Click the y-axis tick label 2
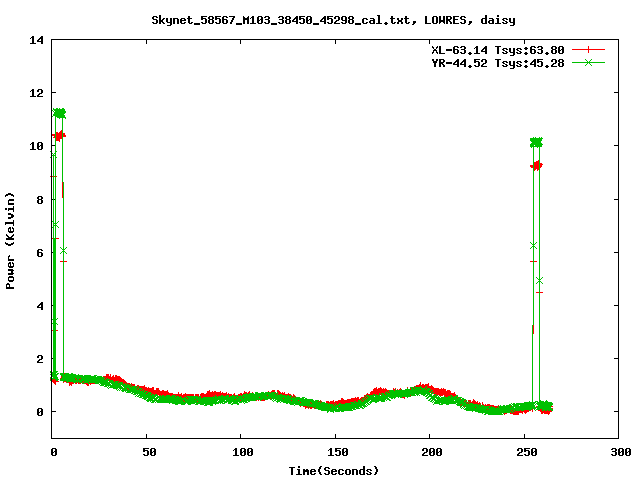The width and height of the screenshot is (640, 480). (40, 359)
